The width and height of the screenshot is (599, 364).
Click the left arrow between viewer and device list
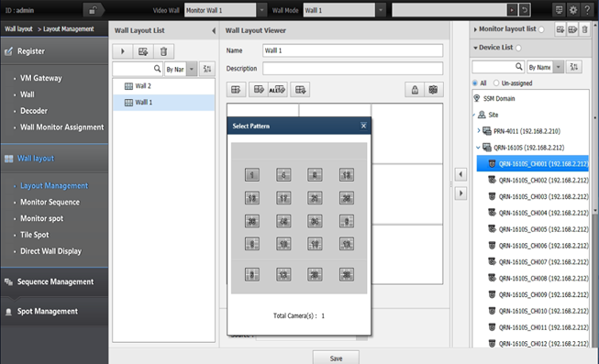(x=460, y=174)
